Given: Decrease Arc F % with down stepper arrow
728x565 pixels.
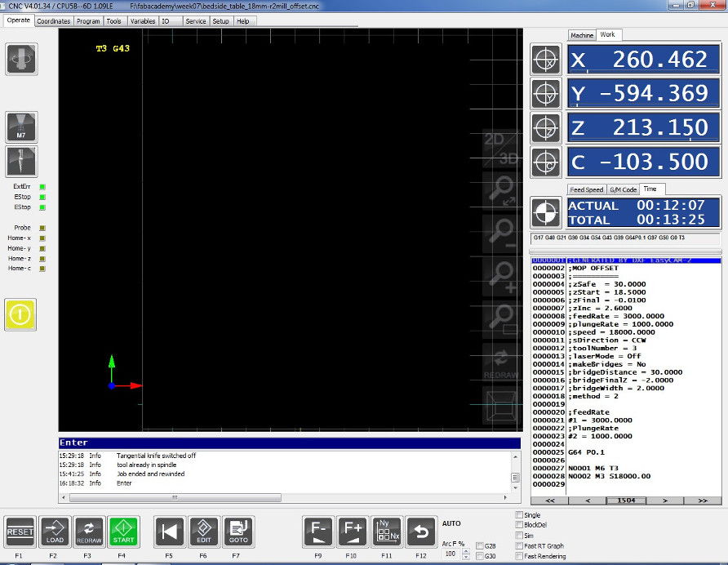Looking at the screenshot, I should tap(466, 557).
